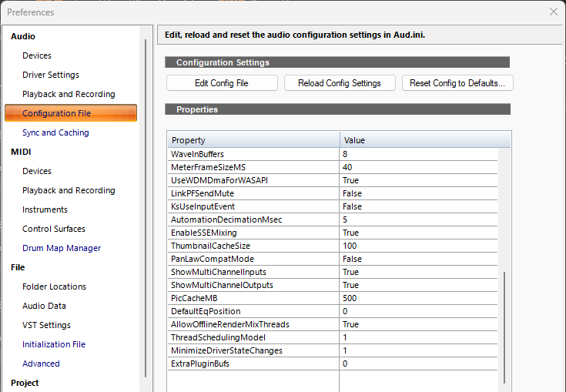Select Driver Settings under Audio
The width and height of the screenshot is (566, 392).
point(51,75)
